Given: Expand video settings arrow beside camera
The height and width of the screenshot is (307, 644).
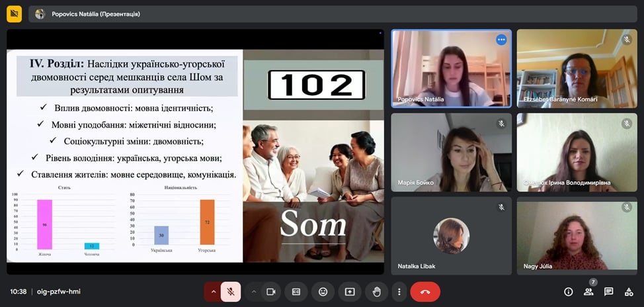Looking at the screenshot, I should tap(253, 292).
